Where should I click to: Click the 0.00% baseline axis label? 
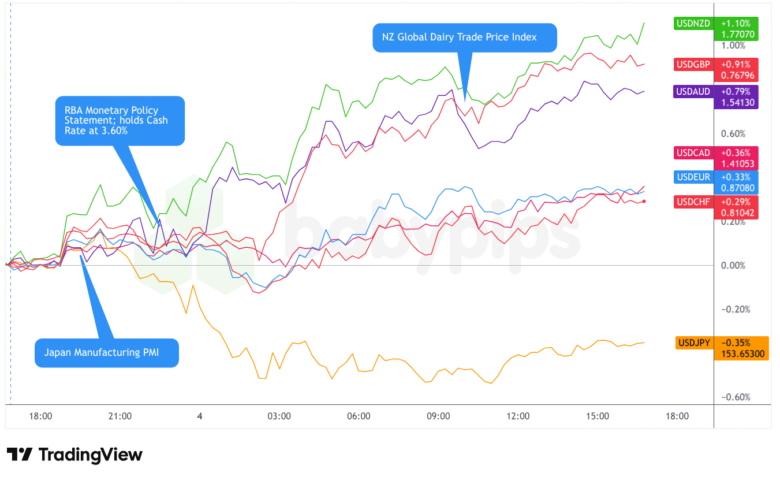[x=735, y=266]
